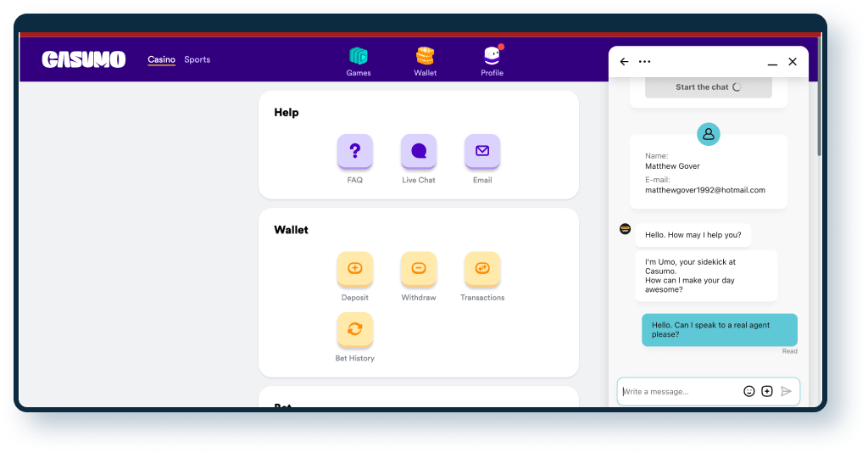Focus the Write a message field
The width and height of the screenshot is (868, 453).
[678, 391]
